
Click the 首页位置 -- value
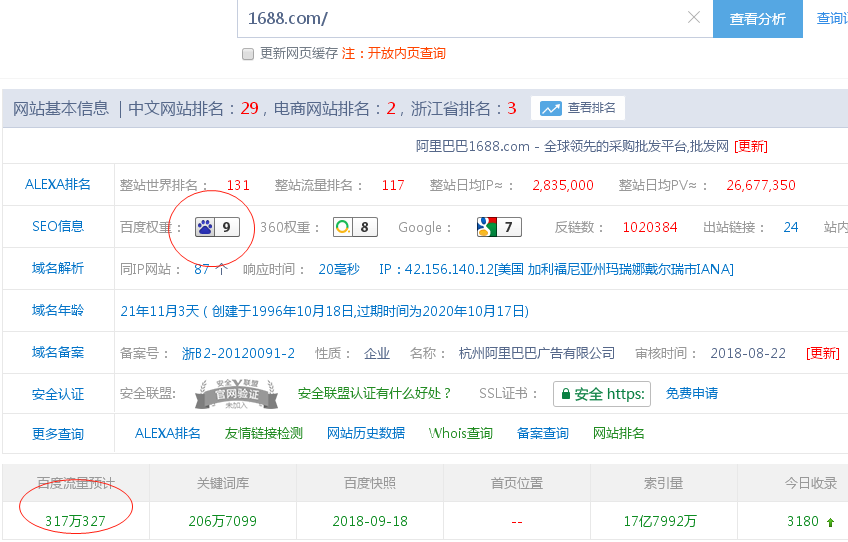click(516, 522)
